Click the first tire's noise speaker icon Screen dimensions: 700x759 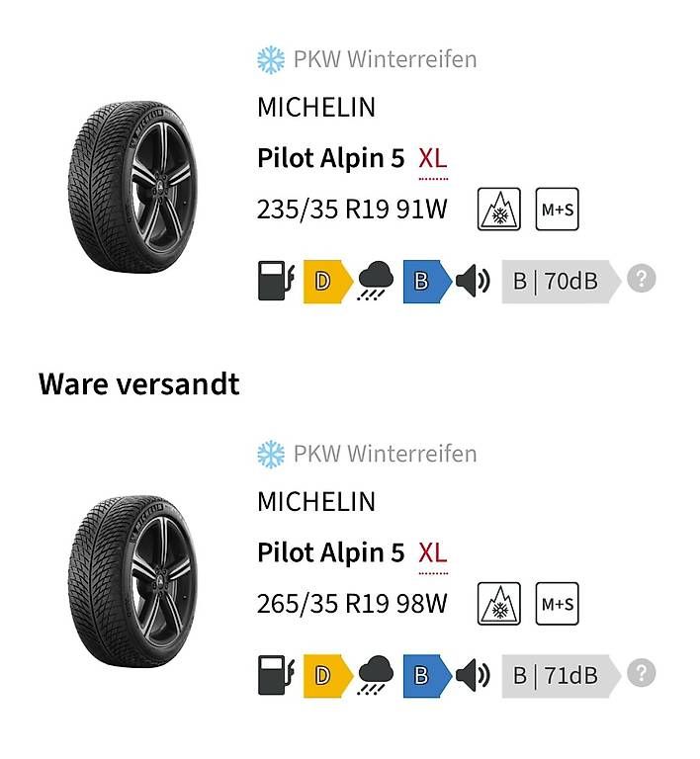pyautogui.click(x=474, y=281)
